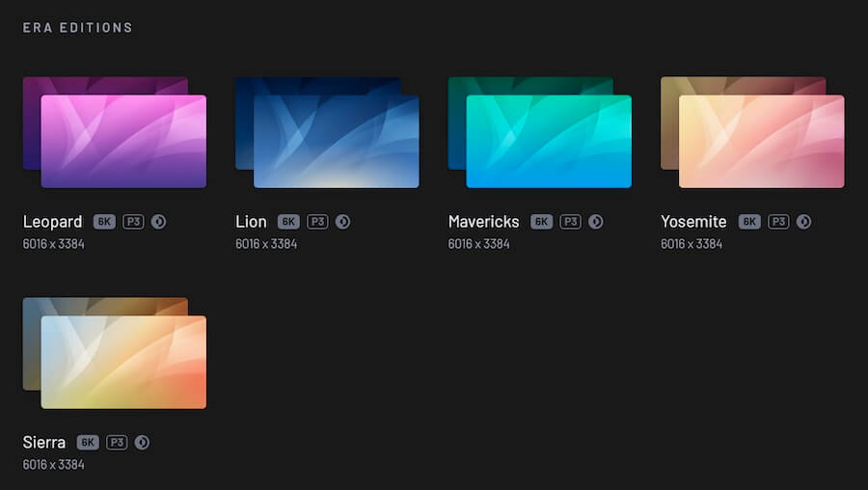Image resolution: width=868 pixels, height=490 pixels.
Task: Click the dark mode icon beside Yosemite
Action: [x=803, y=222]
